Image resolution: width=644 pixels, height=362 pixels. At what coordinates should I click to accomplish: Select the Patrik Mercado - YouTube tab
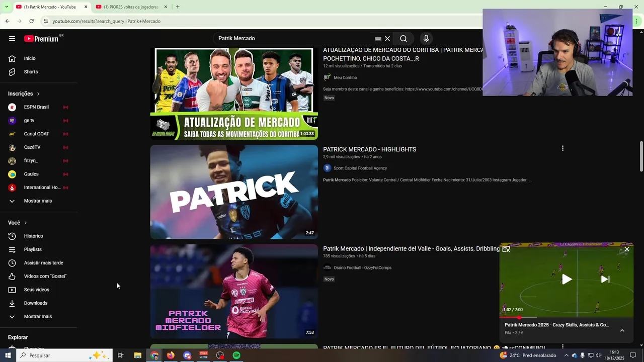point(50,7)
